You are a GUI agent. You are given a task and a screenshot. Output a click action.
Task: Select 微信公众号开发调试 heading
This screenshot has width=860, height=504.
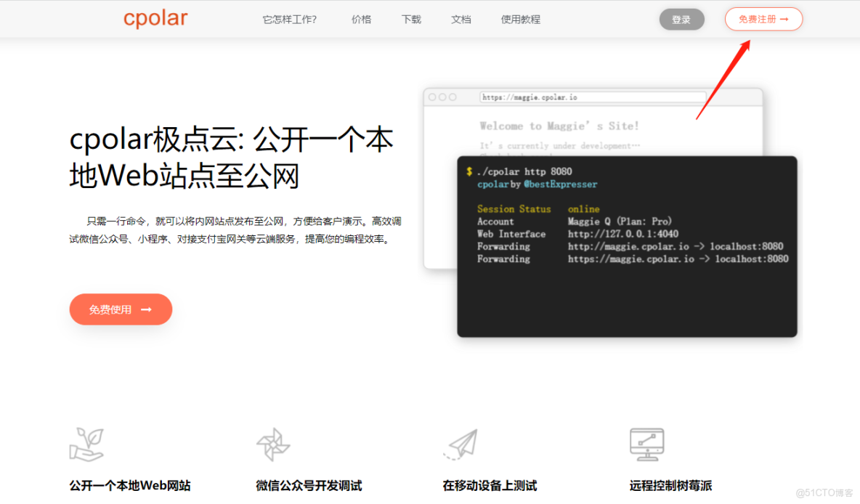pyautogui.click(x=309, y=486)
